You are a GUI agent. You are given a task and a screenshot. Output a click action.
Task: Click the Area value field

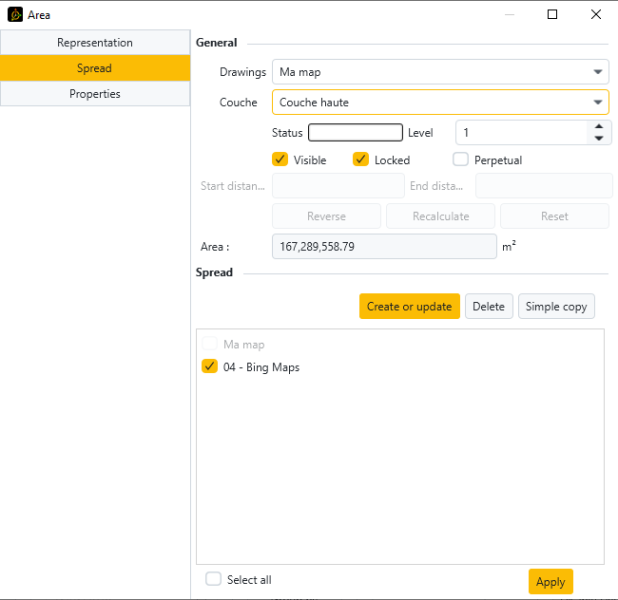pyautogui.click(x=384, y=246)
